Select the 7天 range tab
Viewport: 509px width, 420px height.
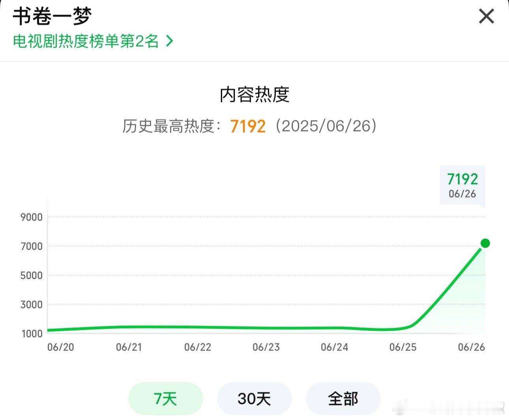(165, 398)
